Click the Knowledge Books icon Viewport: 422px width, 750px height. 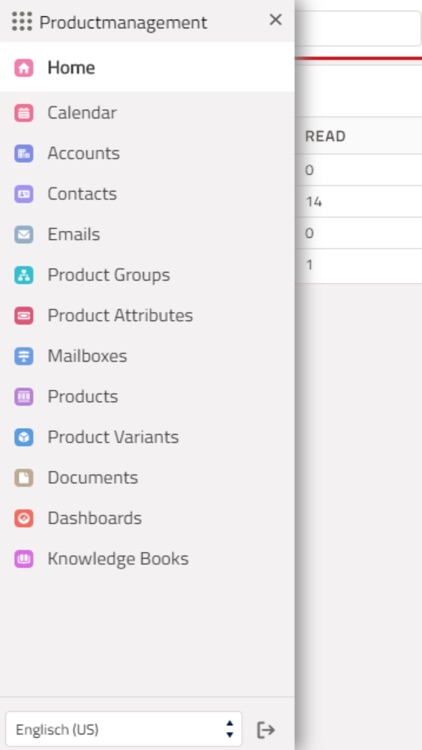click(x=24, y=559)
